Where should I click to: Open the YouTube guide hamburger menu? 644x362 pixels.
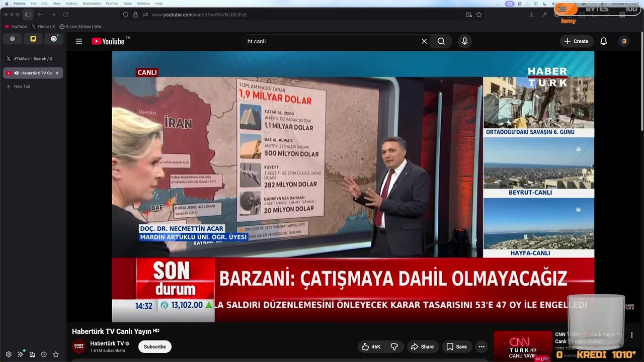[79, 41]
